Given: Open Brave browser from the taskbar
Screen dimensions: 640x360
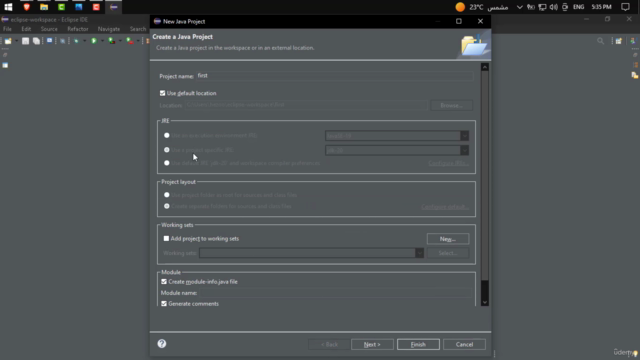Looking at the screenshot, I should point(27,7).
